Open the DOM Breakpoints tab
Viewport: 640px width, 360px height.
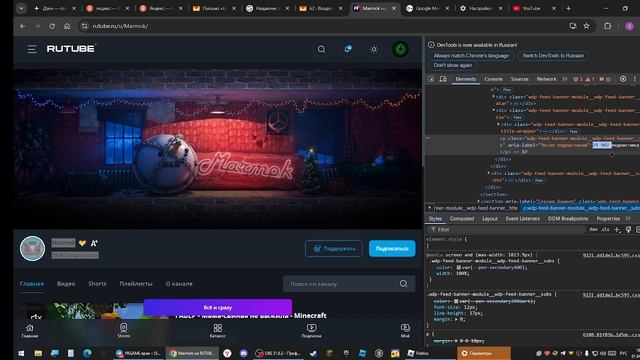(x=568, y=219)
